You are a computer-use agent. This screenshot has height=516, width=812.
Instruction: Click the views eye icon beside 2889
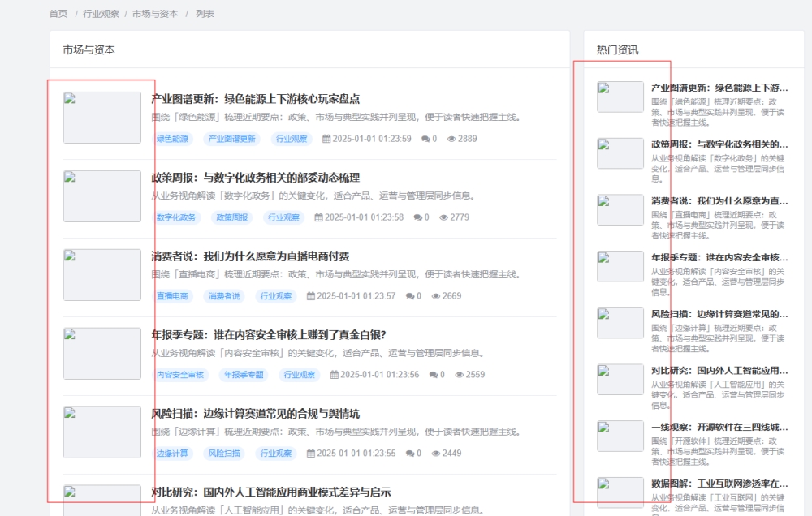[x=451, y=139]
